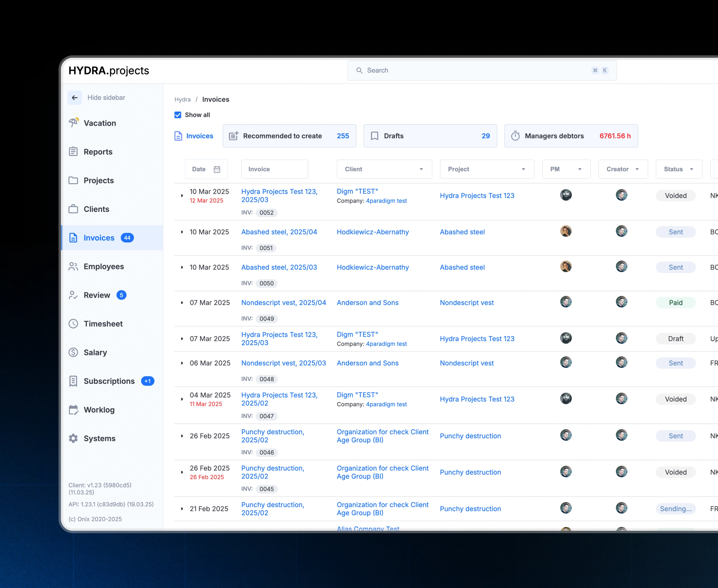Click Recommended to create list-plus icon
Image resolution: width=718 pixels, height=588 pixels.
point(234,136)
